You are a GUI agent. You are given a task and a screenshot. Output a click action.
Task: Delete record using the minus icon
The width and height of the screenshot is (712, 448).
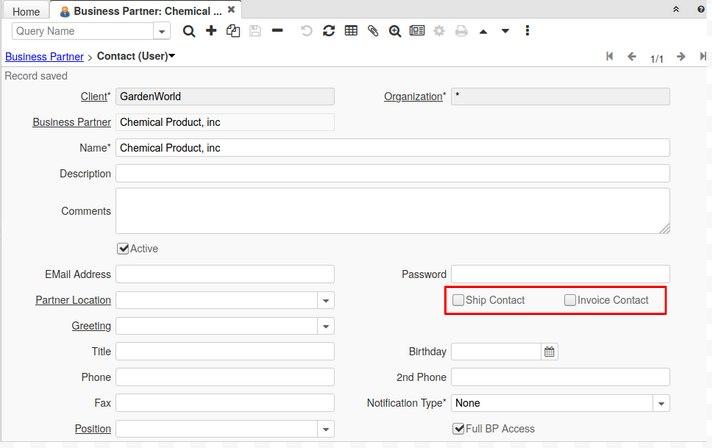tap(277, 31)
